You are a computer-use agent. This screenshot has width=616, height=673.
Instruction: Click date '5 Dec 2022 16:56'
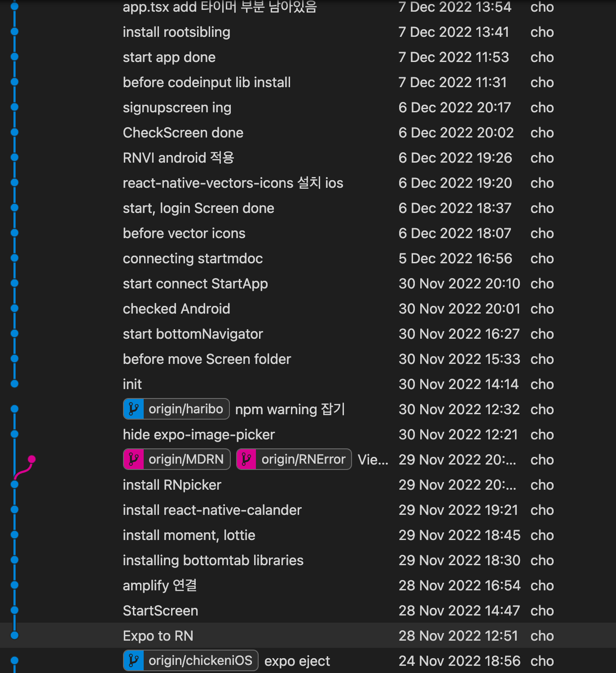click(x=455, y=258)
